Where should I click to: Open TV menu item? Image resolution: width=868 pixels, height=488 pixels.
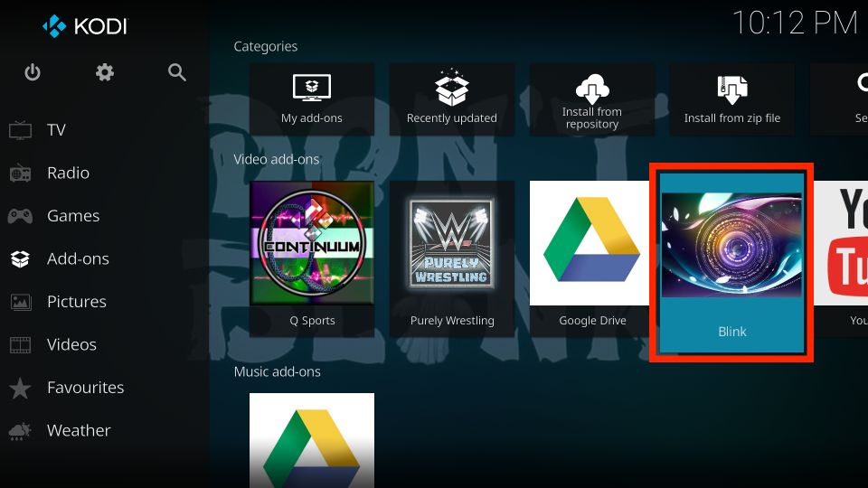coord(56,130)
